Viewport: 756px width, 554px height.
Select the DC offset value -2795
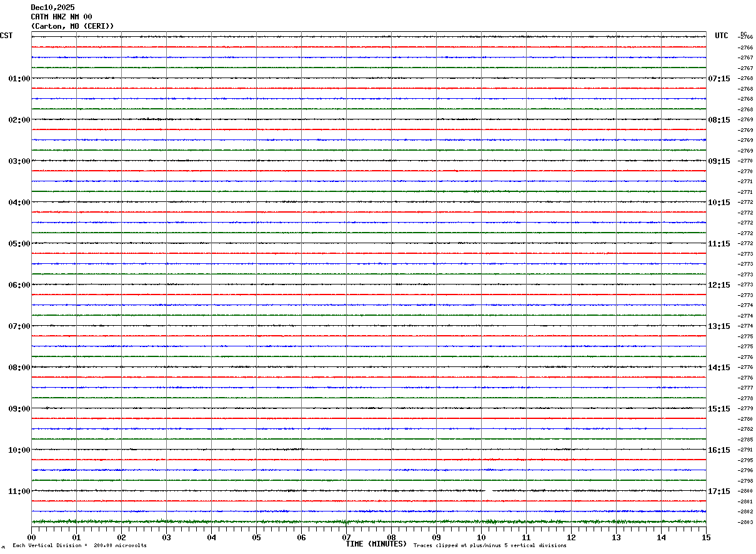click(746, 460)
